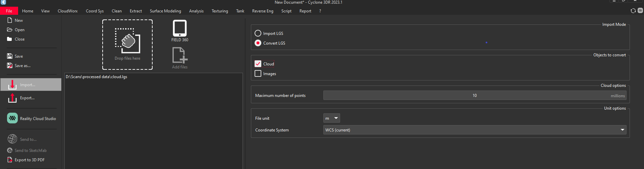Screen dimensions: 644x169
Task: Click the New document icon
Action: point(10,20)
